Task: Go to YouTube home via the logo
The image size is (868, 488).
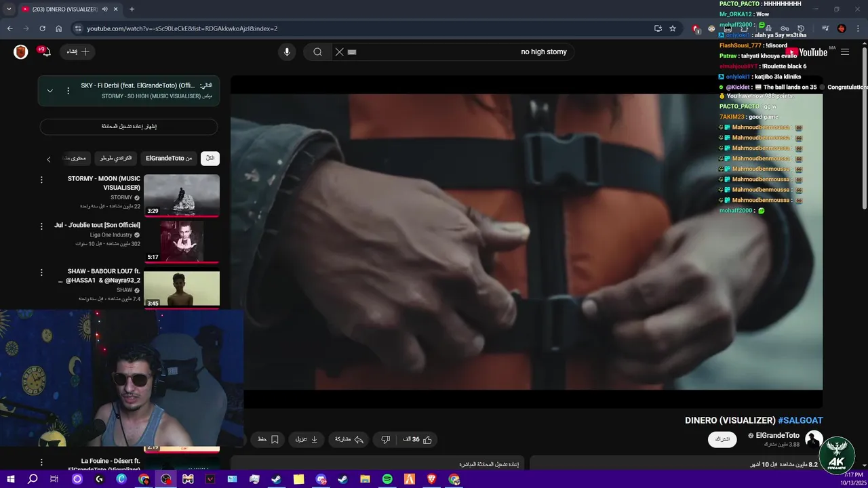Action: click(807, 52)
